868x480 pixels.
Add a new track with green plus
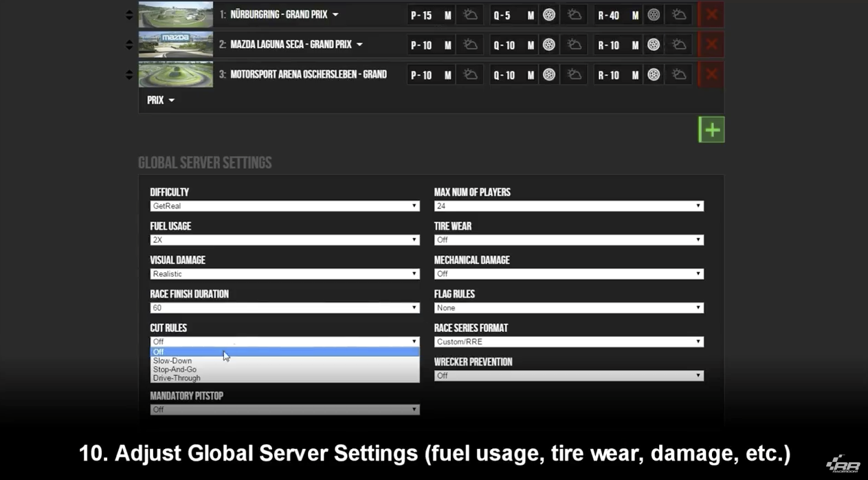click(x=711, y=129)
